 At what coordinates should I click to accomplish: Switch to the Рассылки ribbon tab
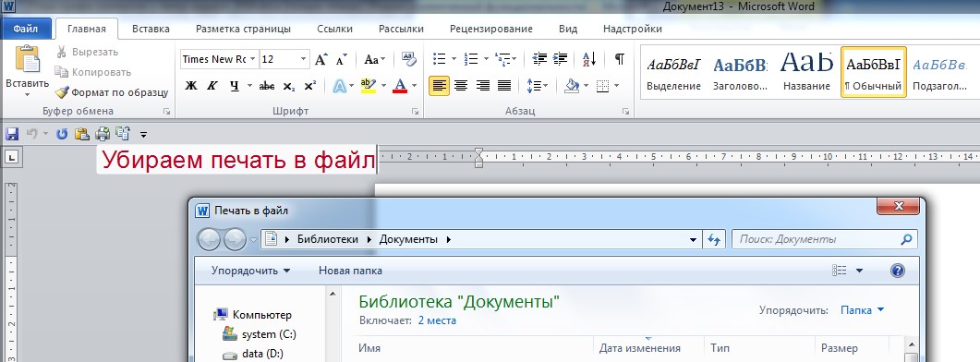coord(401,29)
